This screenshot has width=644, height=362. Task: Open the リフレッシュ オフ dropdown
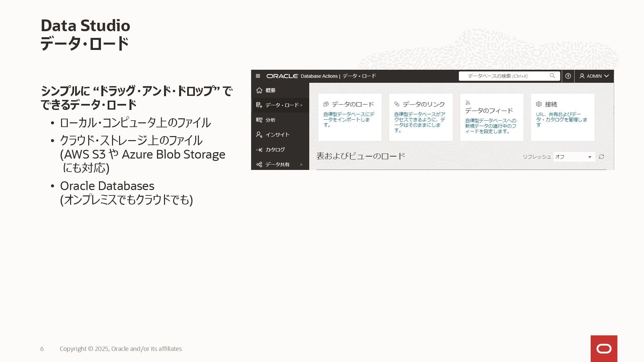pyautogui.click(x=574, y=157)
